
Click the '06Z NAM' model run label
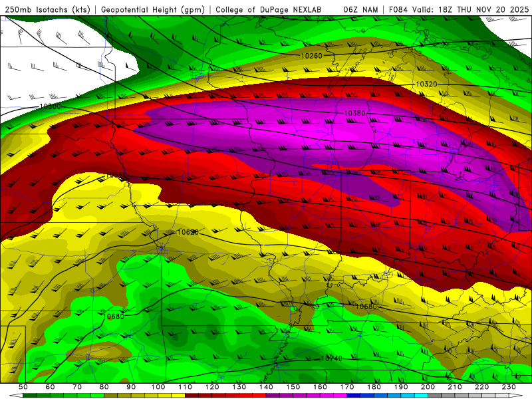click(x=360, y=10)
